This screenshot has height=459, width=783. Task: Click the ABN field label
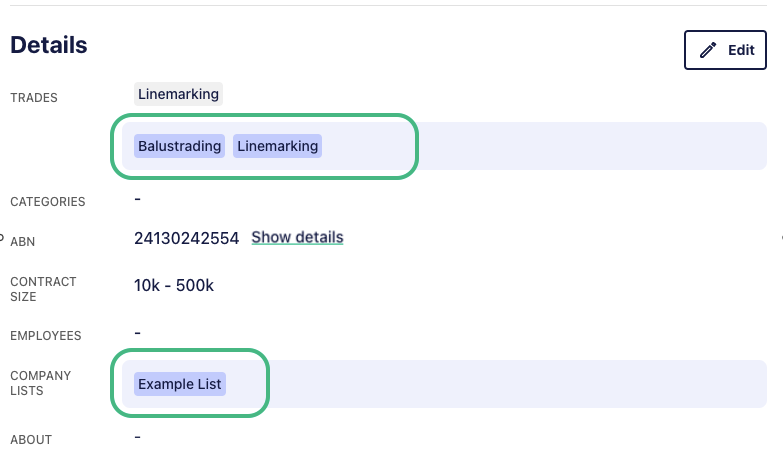pos(22,242)
